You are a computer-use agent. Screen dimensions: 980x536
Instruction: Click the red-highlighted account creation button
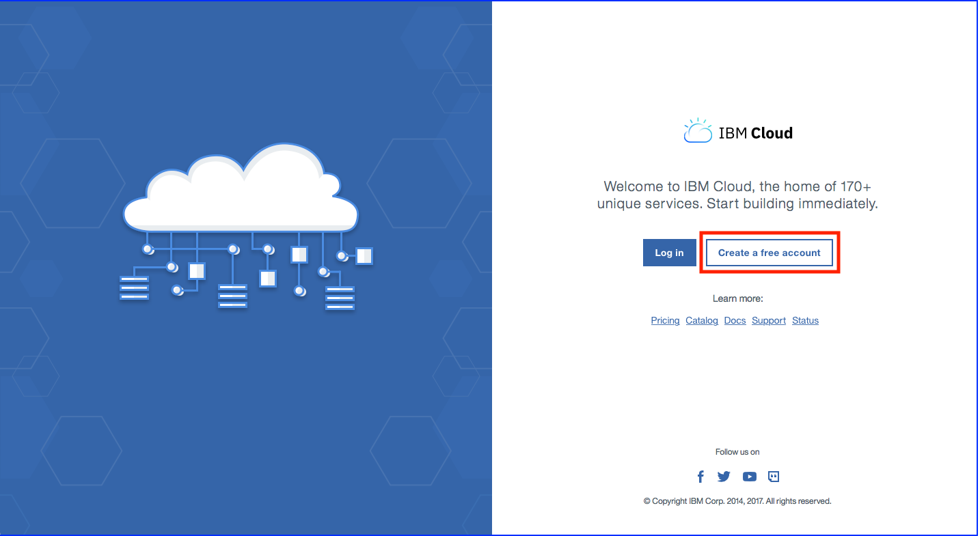[769, 253]
